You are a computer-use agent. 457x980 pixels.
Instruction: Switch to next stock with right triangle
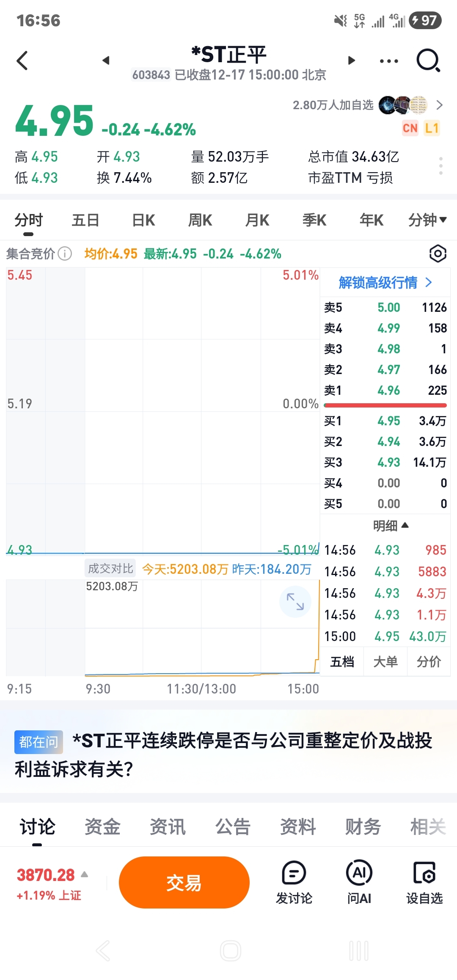pyautogui.click(x=351, y=61)
